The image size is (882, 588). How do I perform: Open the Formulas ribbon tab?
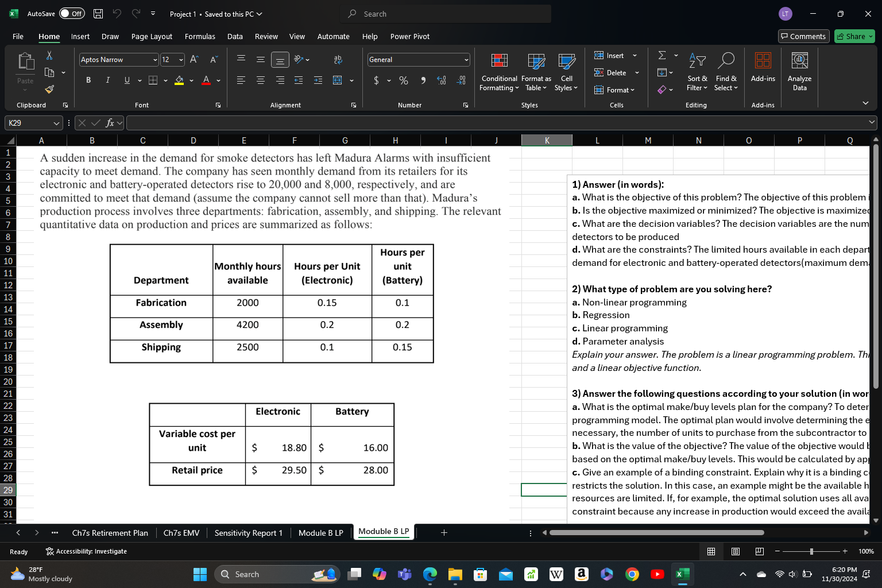pyautogui.click(x=200, y=36)
